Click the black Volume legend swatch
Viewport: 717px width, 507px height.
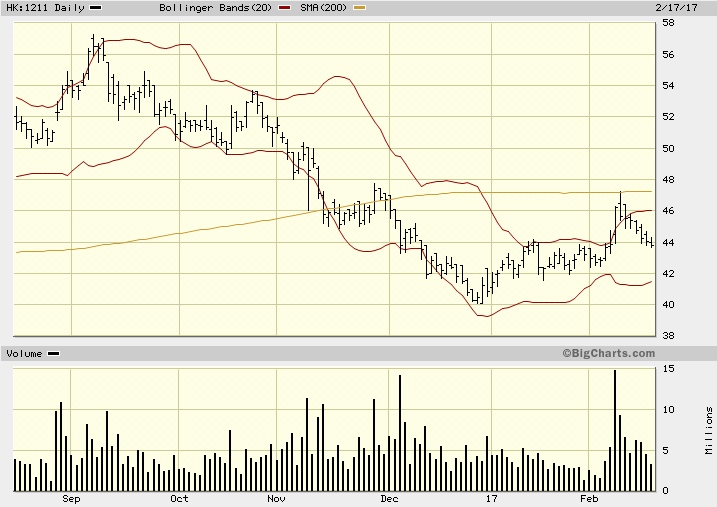54,353
